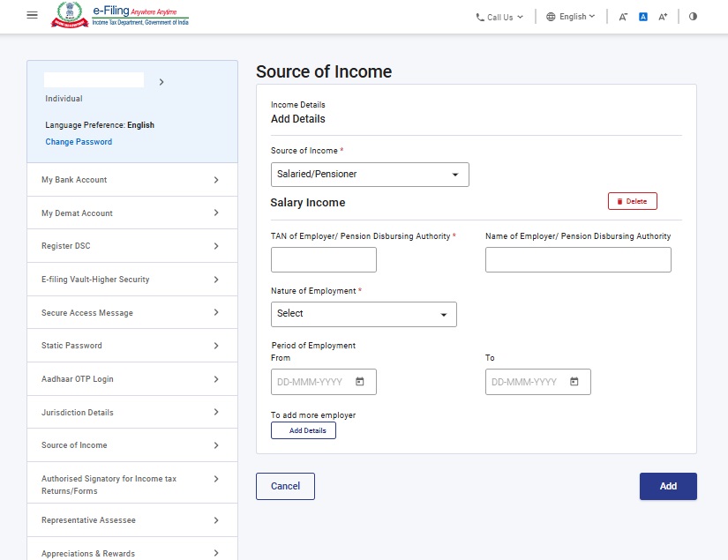Click the Delete button for Salary Income
Image resolution: width=728 pixels, height=560 pixels.
coord(633,201)
